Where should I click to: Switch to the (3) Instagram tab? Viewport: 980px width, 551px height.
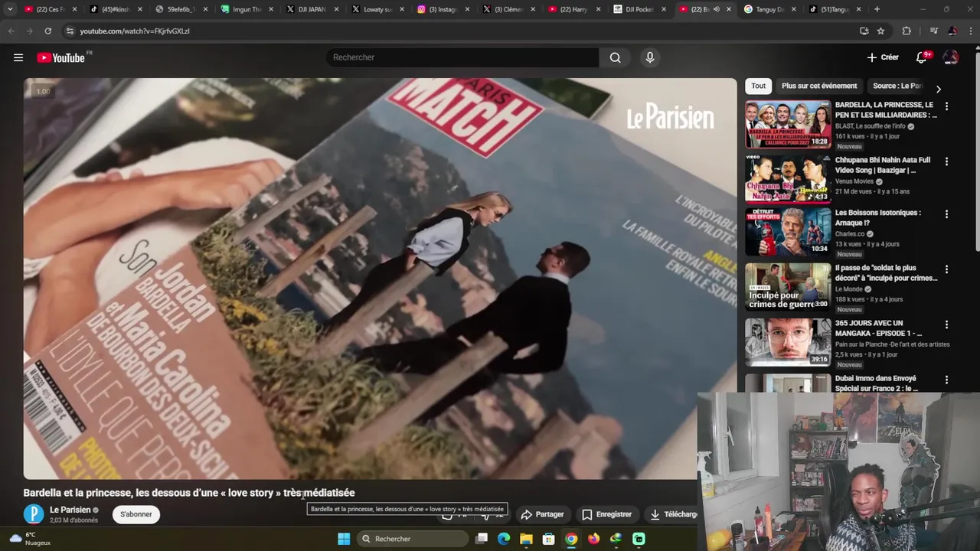click(x=441, y=9)
